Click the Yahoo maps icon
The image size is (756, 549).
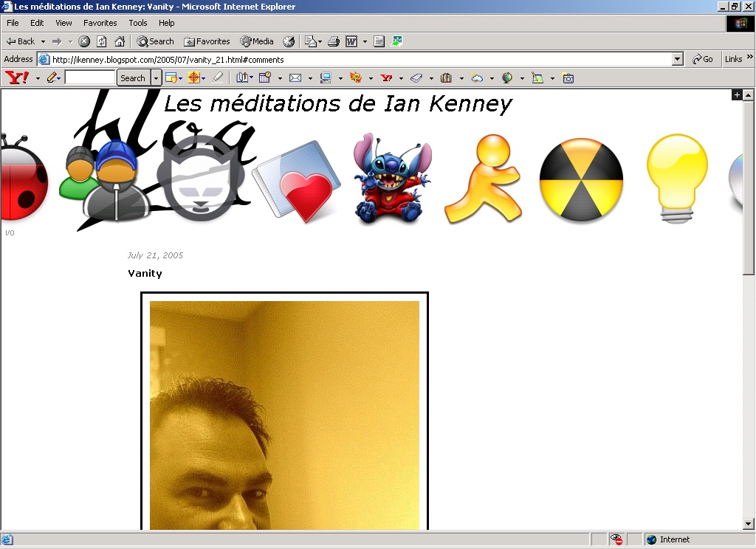click(537, 77)
